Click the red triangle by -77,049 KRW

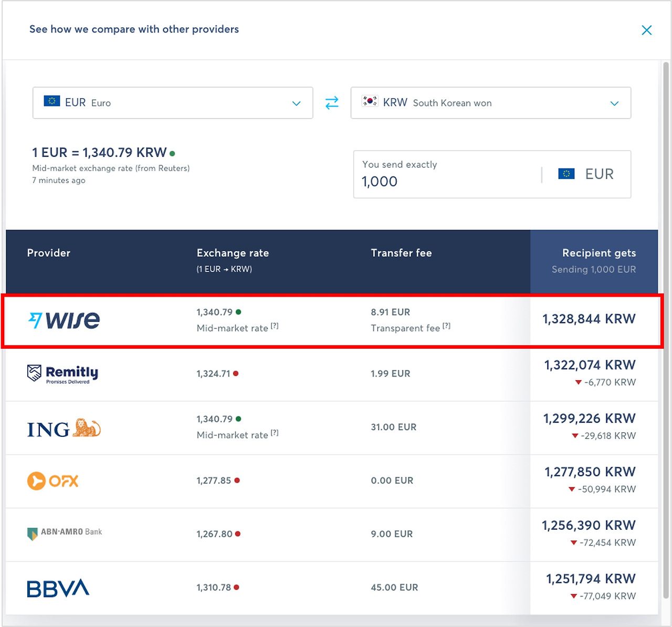click(x=574, y=597)
